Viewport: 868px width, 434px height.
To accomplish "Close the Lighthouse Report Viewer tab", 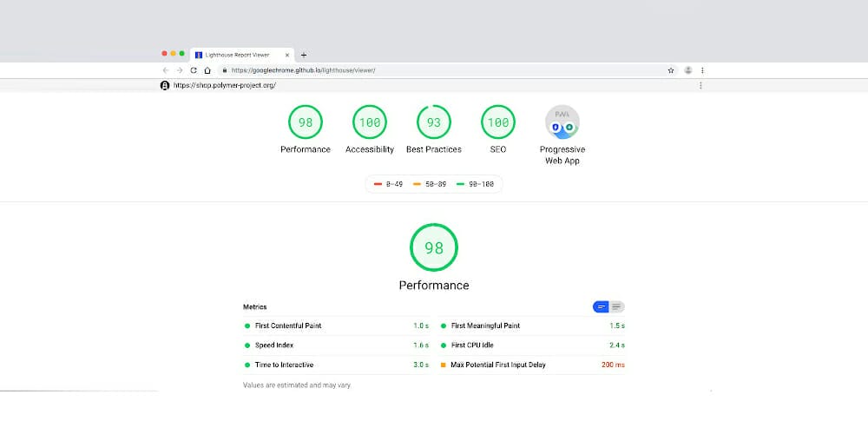I will tap(286, 55).
